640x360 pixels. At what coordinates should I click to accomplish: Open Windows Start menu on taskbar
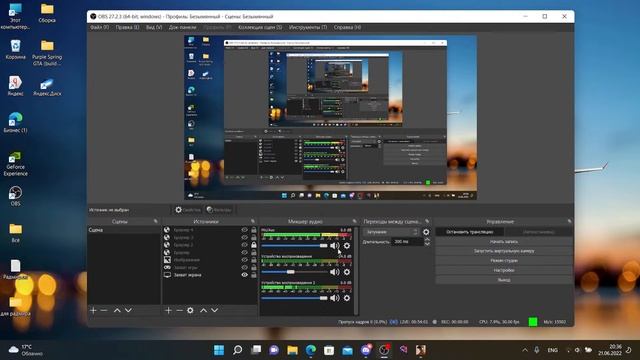tap(219, 350)
